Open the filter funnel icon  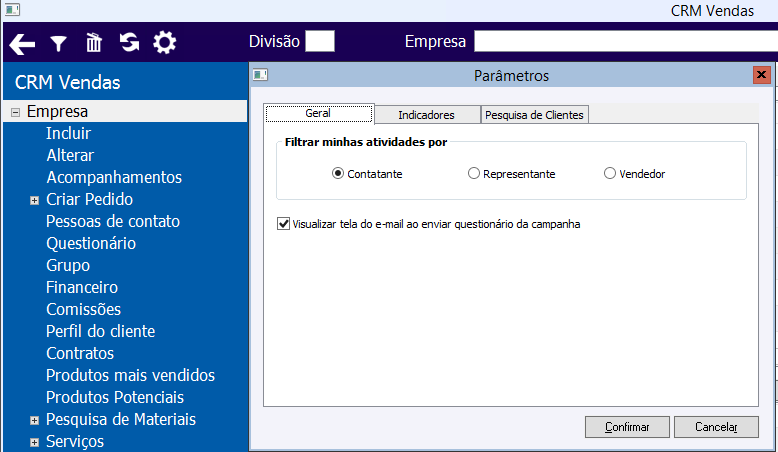(x=59, y=43)
